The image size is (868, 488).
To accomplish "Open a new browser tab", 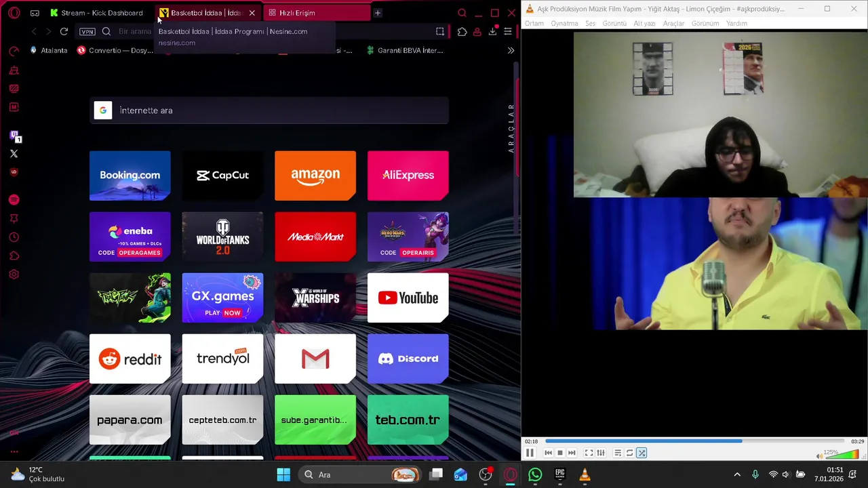I will coord(378,13).
